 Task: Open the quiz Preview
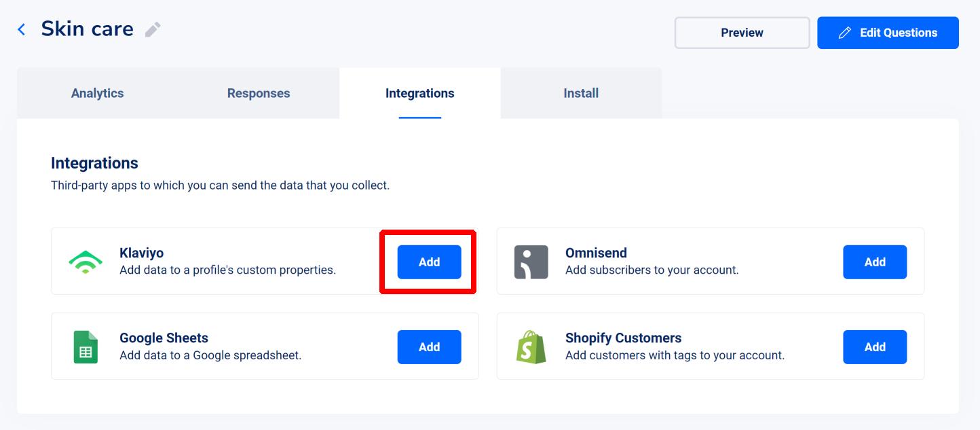point(742,33)
